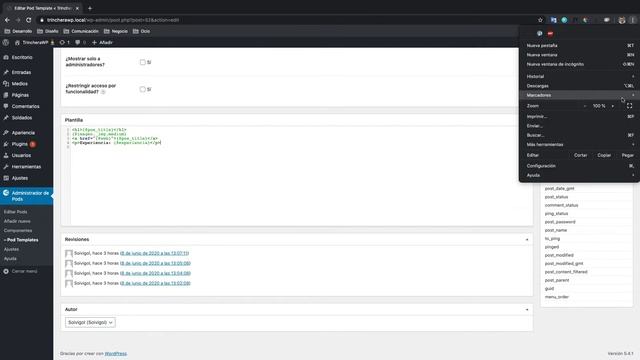Click the browser address bar URL
Screen dimensions: 640x360
coord(113,20)
